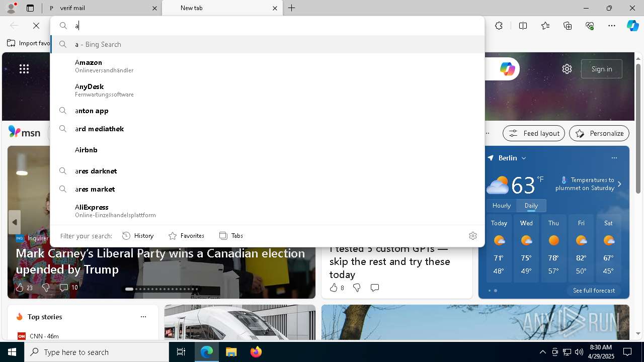Viewport: 644px width, 362px height.
Task: Open the suggestion settings gear icon
Action: point(473,236)
